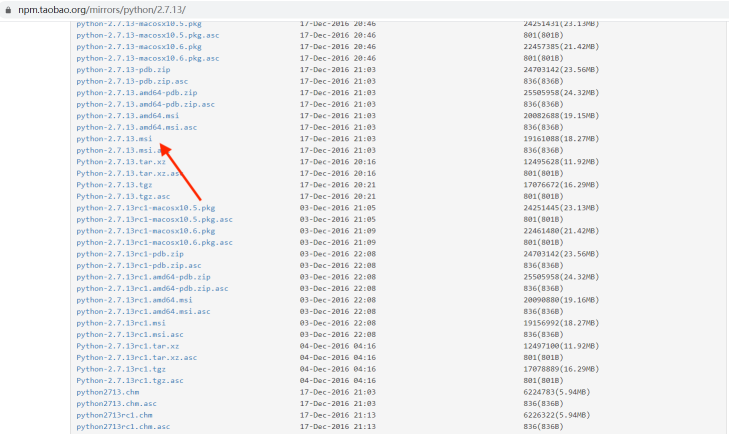Open Python-2.7.13.tgz.asc signature
The image size is (729, 434).
pyautogui.click(x=123, y=196)
